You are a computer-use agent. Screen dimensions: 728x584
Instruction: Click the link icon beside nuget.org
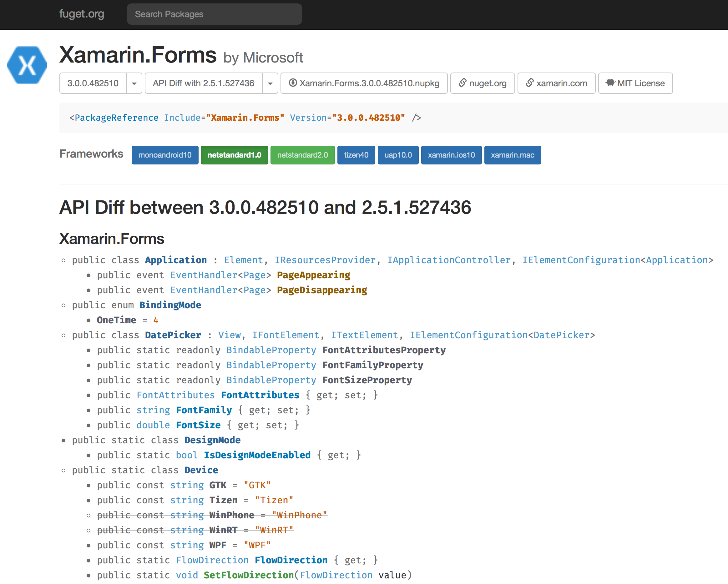(462, 83)
